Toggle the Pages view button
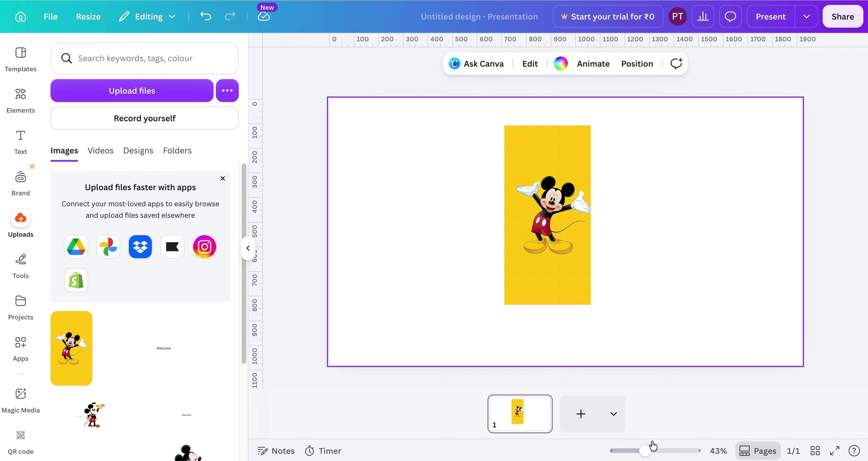 (x=758, y=451)
